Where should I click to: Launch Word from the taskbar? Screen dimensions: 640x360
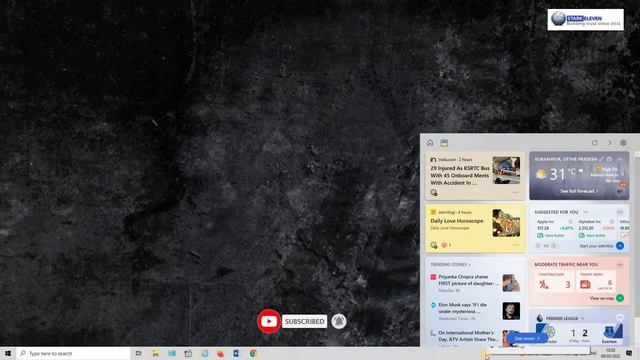click(x=237, y=353)
